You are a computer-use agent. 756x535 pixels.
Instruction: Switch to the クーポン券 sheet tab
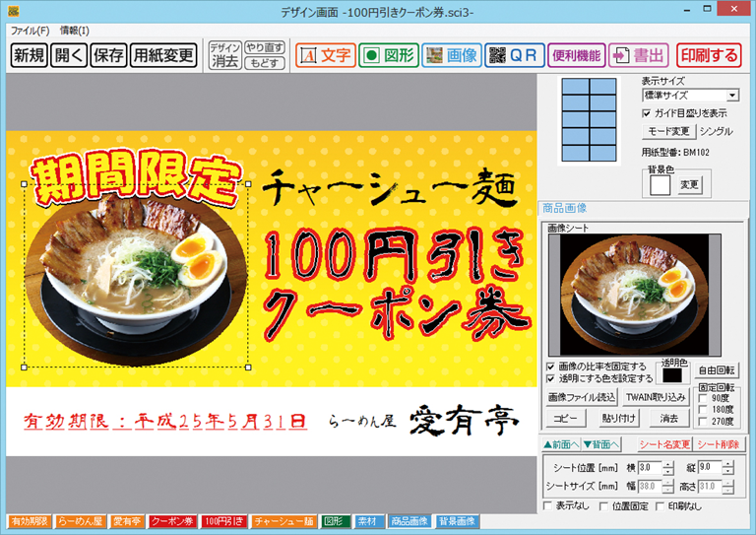[x=173, y=520]
